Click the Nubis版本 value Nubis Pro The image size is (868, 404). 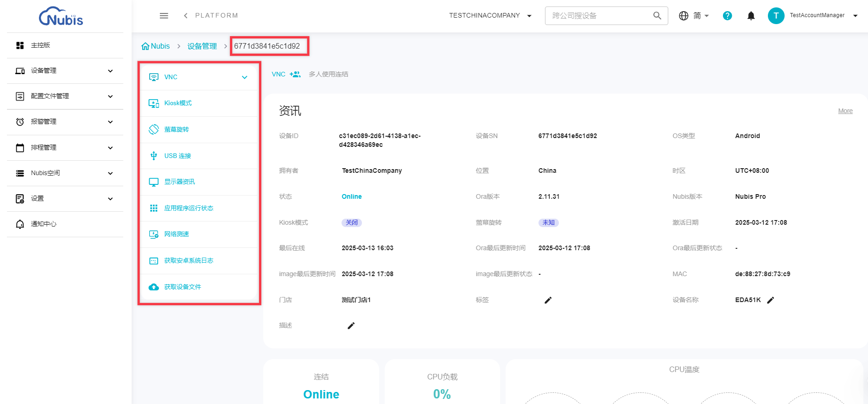point(750,197)
